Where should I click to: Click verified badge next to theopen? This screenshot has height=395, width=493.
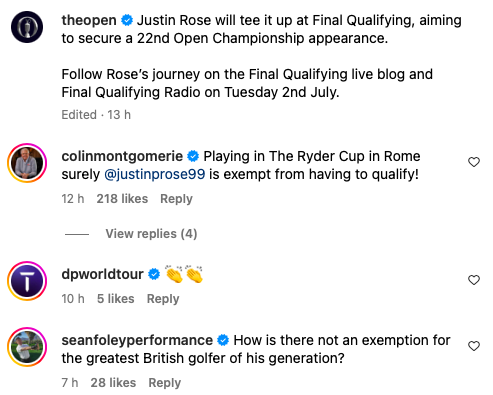click(x=127, y=20)
